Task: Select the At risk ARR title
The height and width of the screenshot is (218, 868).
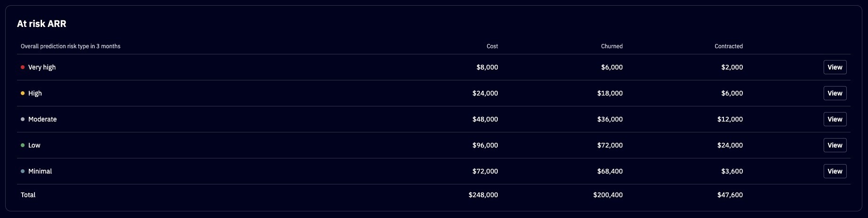Action: pos(42,24)
